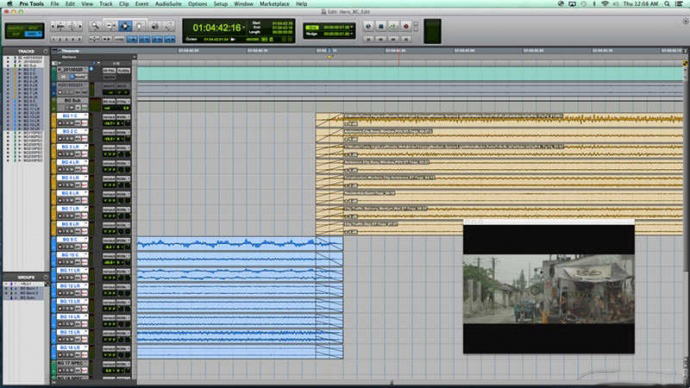The image size is (690, 388).
Task: Recall zoom preset 5
Action: tap(80, 39)
